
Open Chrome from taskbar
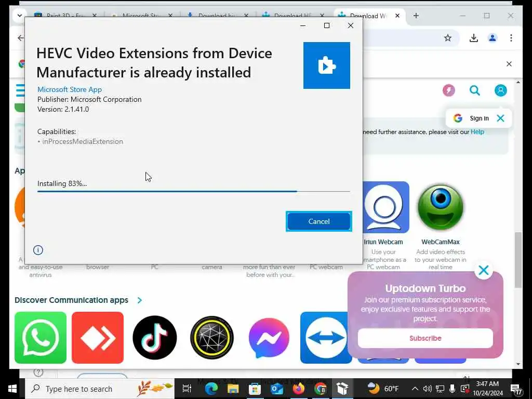pos(320,389)
